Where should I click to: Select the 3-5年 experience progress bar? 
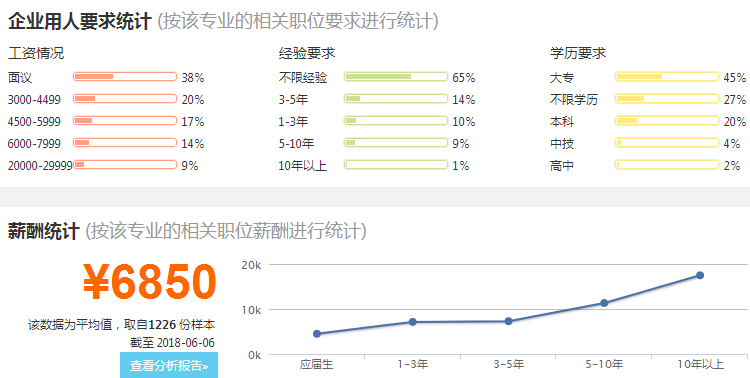(x=396, y=99)
